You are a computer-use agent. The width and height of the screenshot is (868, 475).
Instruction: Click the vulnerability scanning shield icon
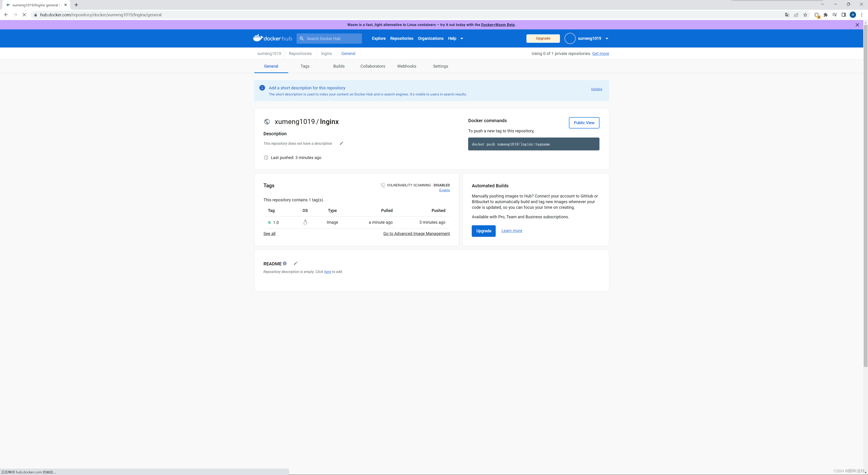383,185
